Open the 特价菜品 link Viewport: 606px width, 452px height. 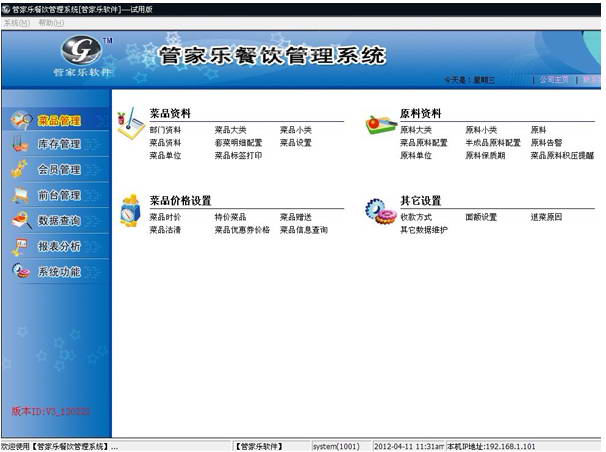tap(230, 217)
